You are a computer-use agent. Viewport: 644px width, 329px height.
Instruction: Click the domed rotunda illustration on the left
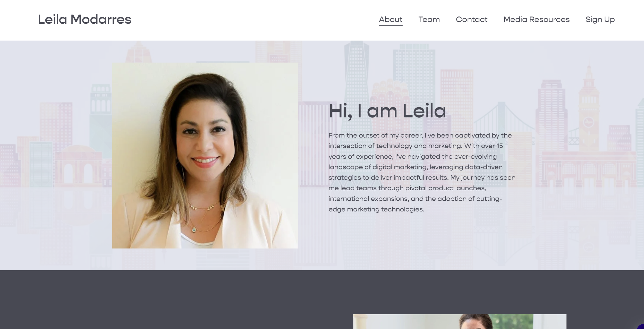pos(77,165)
